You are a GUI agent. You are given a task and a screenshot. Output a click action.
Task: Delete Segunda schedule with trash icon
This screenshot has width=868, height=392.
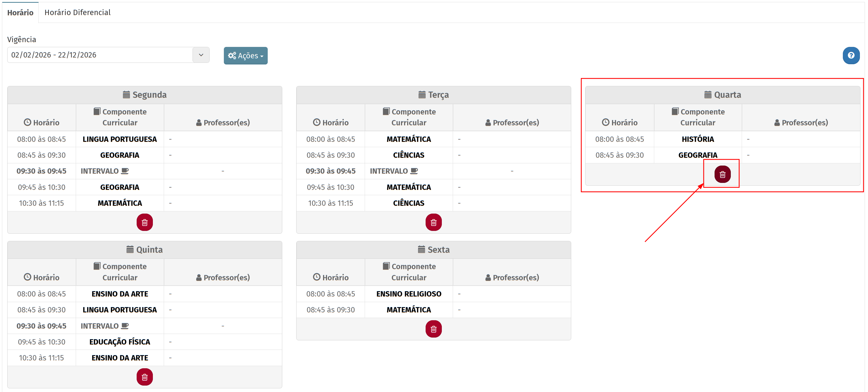pyautogui.click(x=144, y=222)
